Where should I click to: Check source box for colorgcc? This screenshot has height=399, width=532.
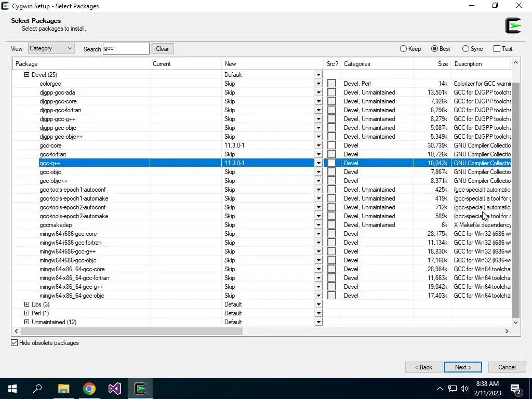[x=331, y=84]
